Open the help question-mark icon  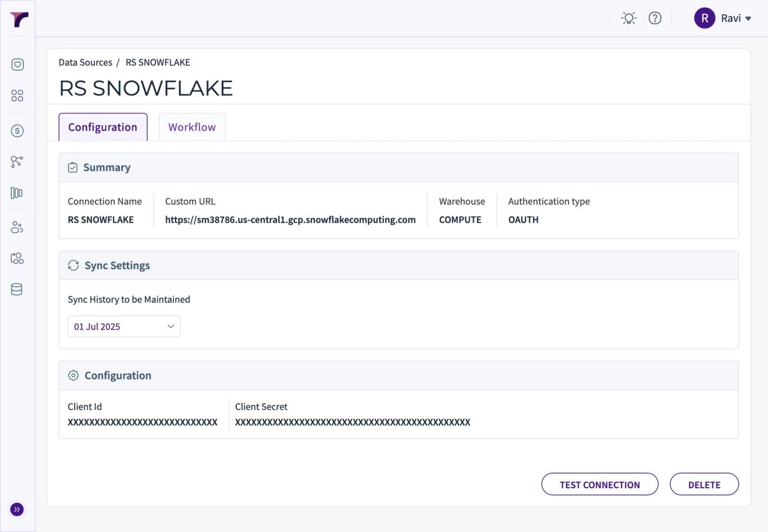pos(655,18)
